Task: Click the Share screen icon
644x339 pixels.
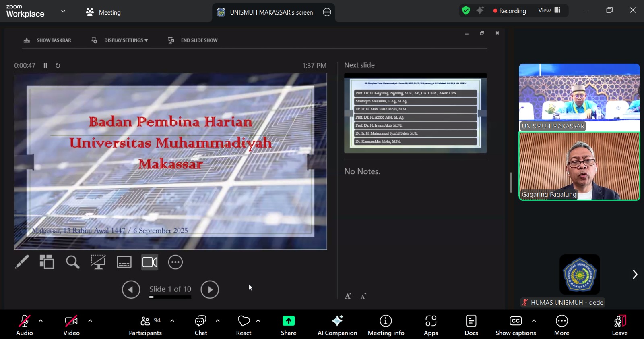Action: coord(289,321)
